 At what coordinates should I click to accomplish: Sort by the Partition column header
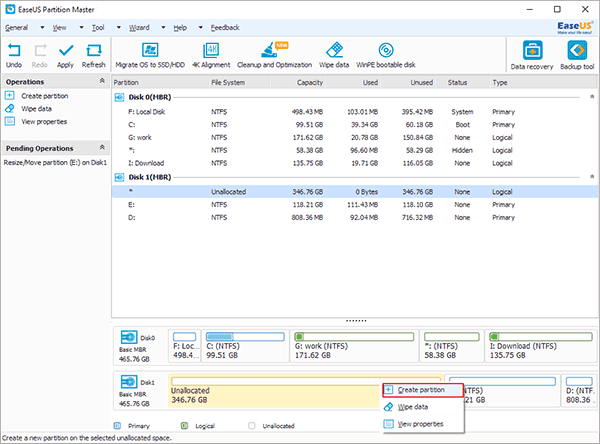pos(160,82)
